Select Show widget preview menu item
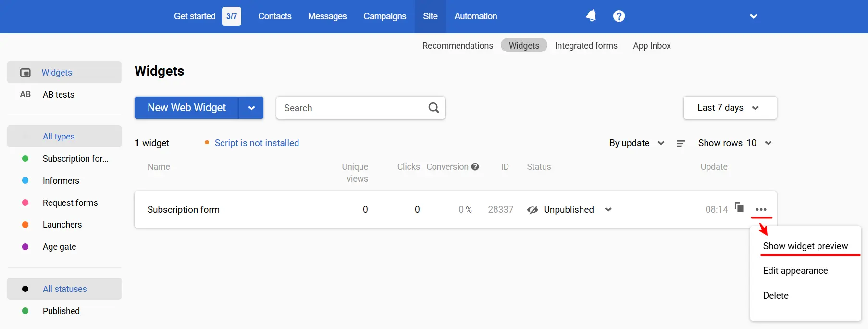Screen dimensions: 868x329 pyautogui.click(x=805, y=246)
